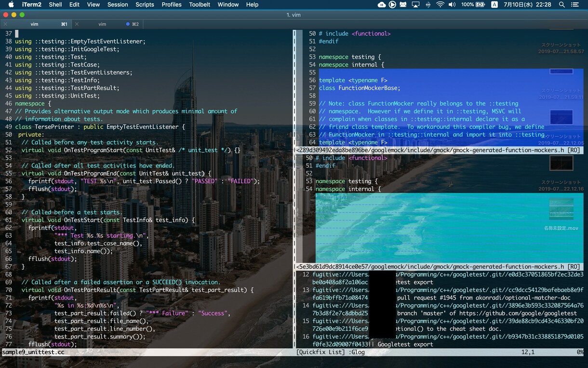This screenshot has height=368, width=588.
Task: Open the AirPlay display menu
Action: point(415,4)
